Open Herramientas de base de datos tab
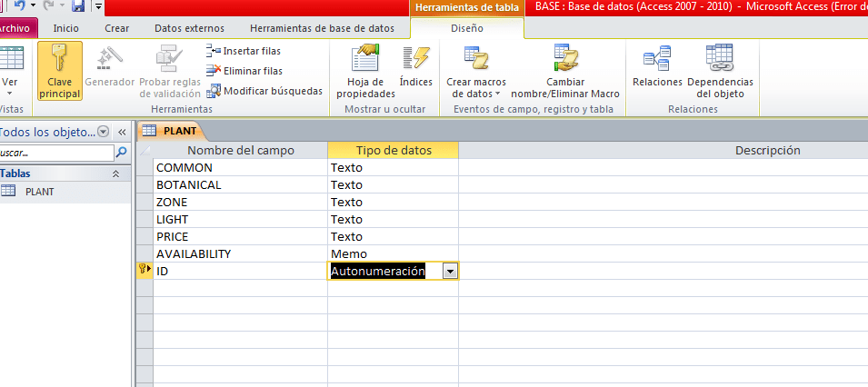 point(322,28)
